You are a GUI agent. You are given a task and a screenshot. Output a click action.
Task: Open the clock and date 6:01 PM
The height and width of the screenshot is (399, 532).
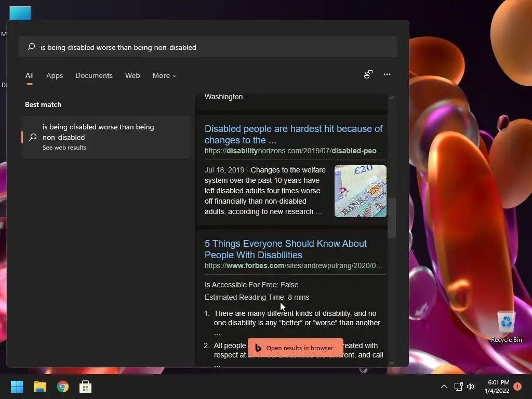pyautogui.click(x=497, y=387)
